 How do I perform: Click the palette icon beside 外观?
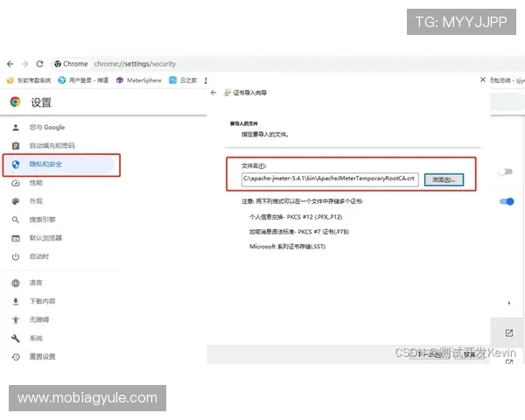click(x=16, y=201)
